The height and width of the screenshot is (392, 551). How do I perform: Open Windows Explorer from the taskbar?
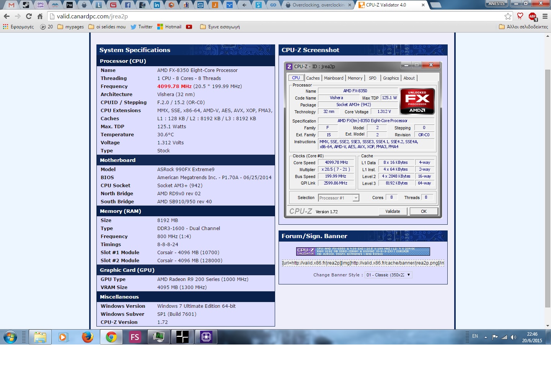coord(40,337)
